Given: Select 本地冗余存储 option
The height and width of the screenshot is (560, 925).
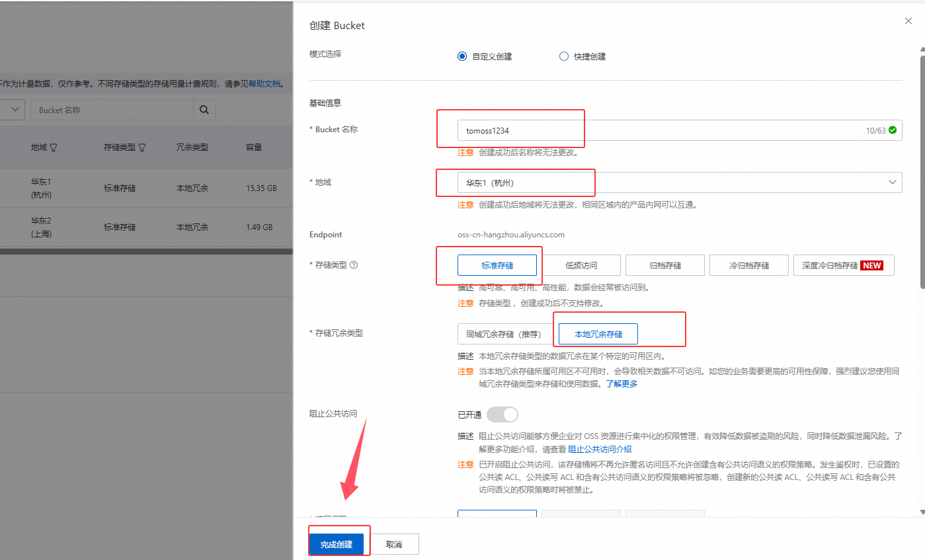Looking at the screenshot, I should (598, 334).
